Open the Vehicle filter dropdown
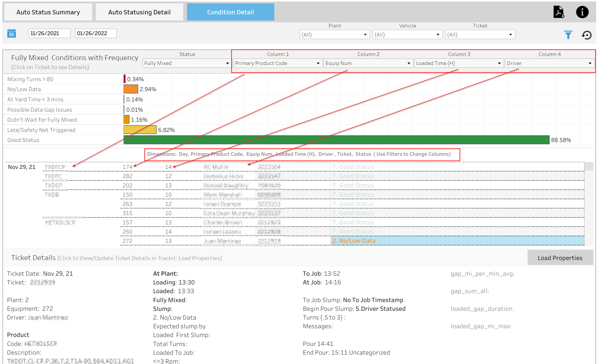The height and width of the screenshot is (364, 599). click(x=407, y=35)
